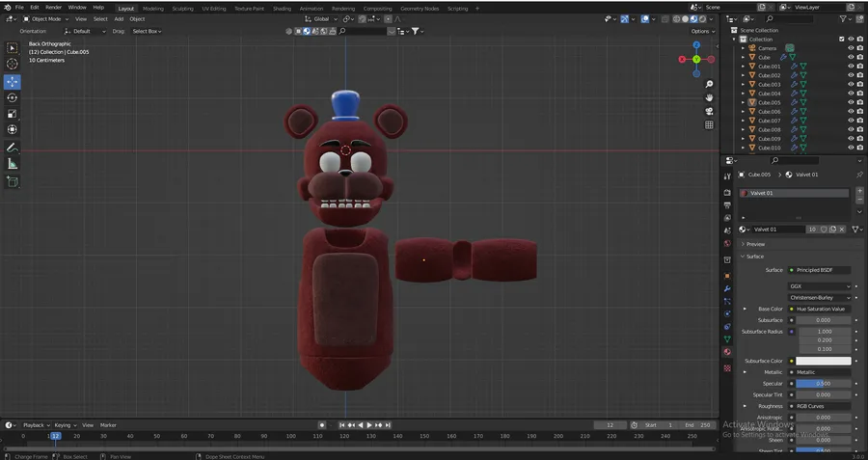Hide Cube.001 with its eye icon
Image resolution: width=868 pixels, height=460 pixels.
pyautogui.click(x=851, y=67)
